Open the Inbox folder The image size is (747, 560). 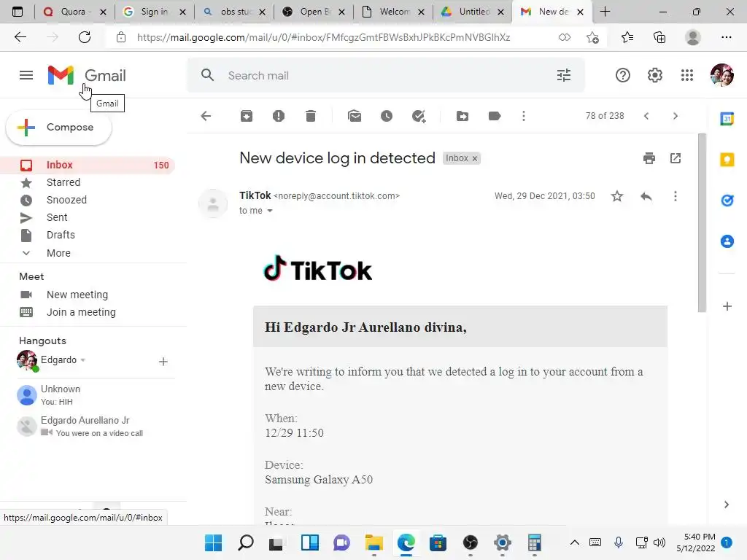point(88,166)
